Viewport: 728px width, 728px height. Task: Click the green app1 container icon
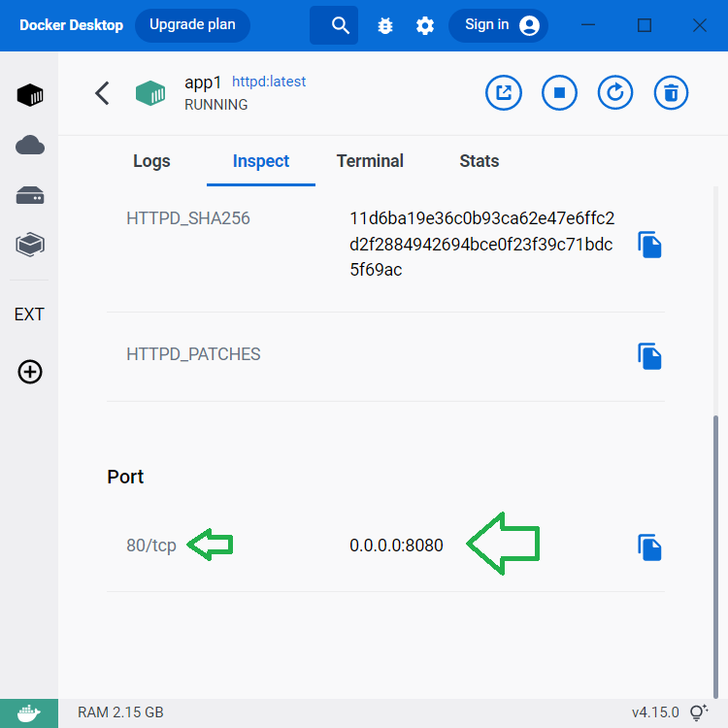(150, 93)
